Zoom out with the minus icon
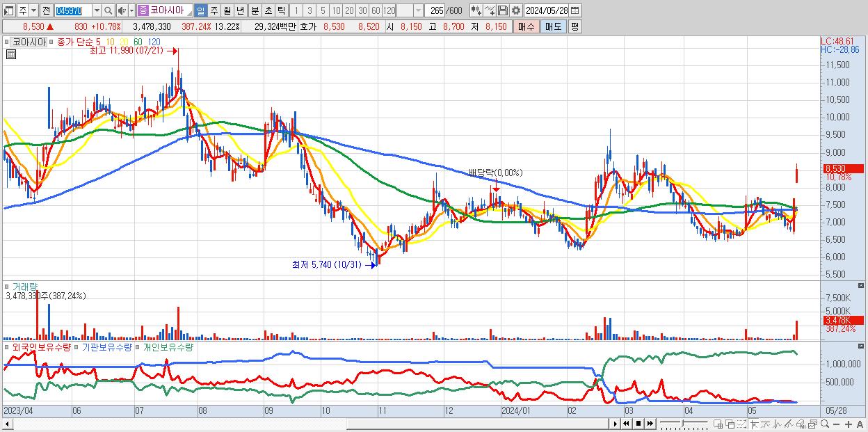The image size is (868, 432). click(836, 424)
